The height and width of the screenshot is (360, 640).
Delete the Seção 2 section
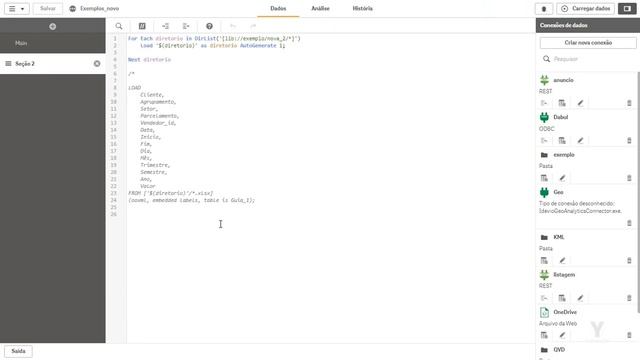point(97,64)
